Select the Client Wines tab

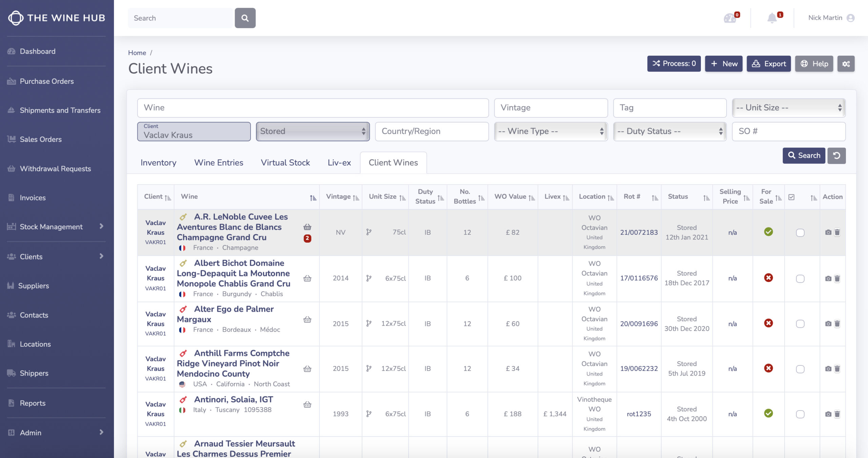point(393,163)
